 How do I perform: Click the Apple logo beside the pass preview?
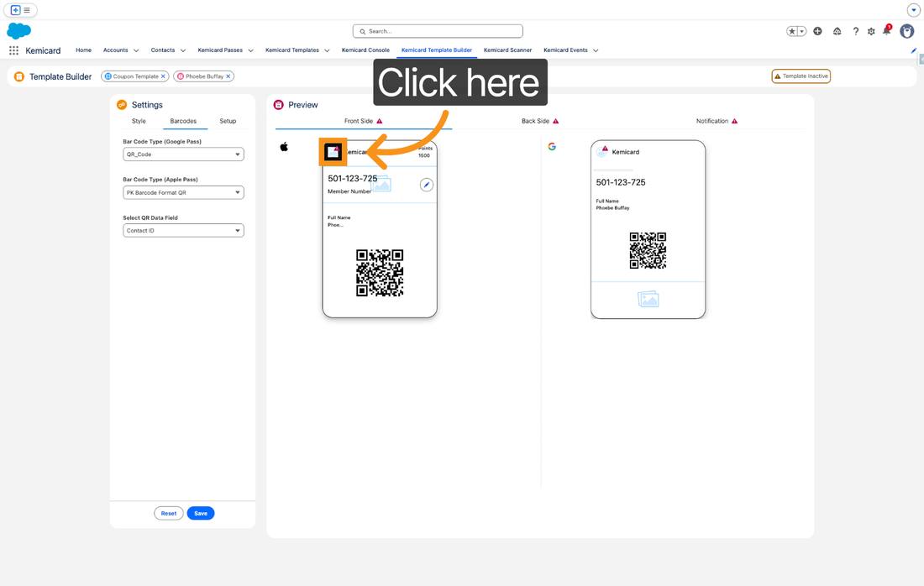(x=284, y=147)
